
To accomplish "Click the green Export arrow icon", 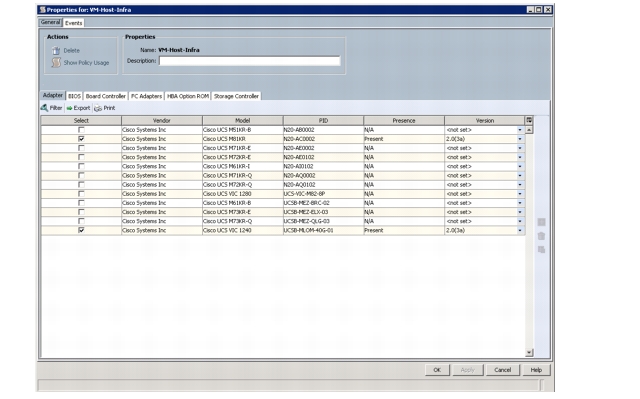I will click(x=69, y=108).
